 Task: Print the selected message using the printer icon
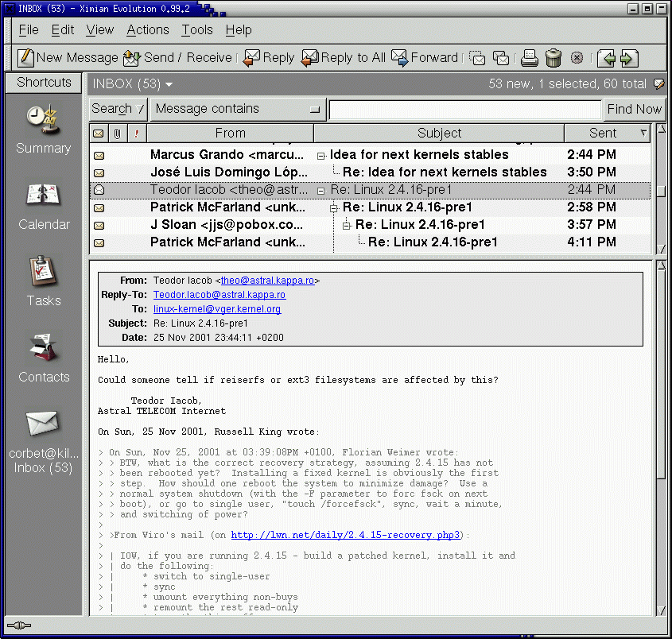[x=530, y=58]
